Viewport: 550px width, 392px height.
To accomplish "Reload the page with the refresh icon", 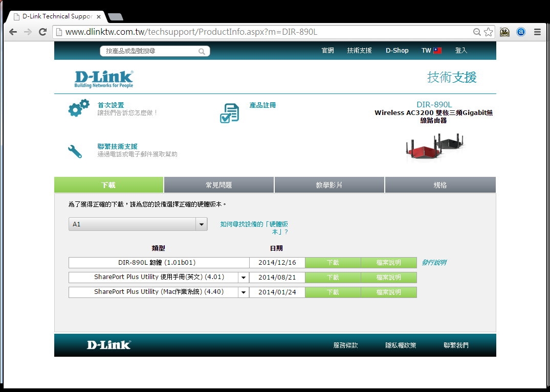I will pos(43,32).
